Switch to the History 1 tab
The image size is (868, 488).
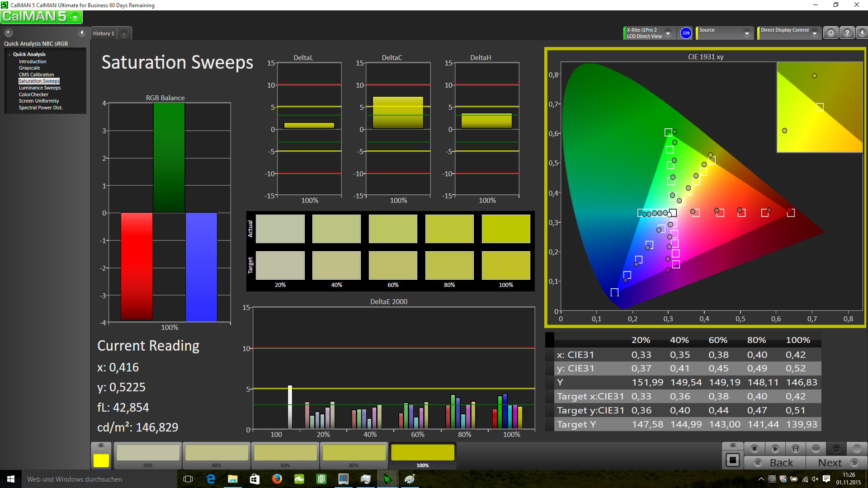pos(104,33)
